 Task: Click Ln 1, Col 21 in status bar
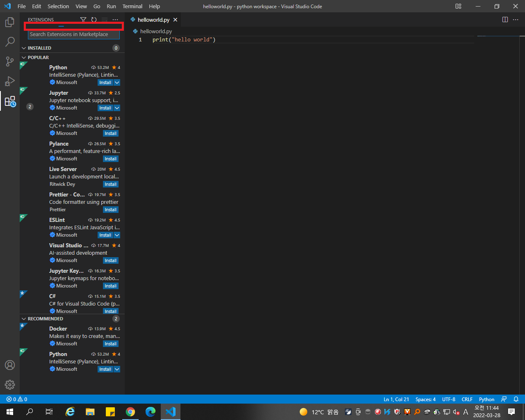click(396, 399)
